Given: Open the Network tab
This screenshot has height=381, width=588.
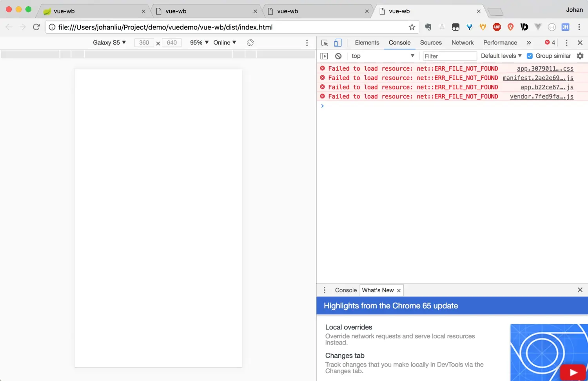Looking at the screenshot, I should pos(463,42).
